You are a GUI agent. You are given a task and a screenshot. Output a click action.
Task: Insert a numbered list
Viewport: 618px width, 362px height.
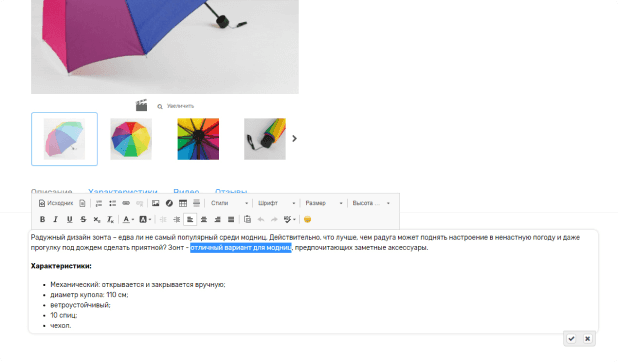[x=99, y=203]
